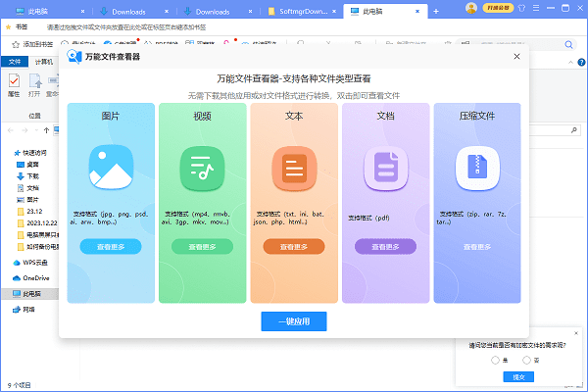
Task: Select 快速访问 in the navigation tree
Action: 34,153
